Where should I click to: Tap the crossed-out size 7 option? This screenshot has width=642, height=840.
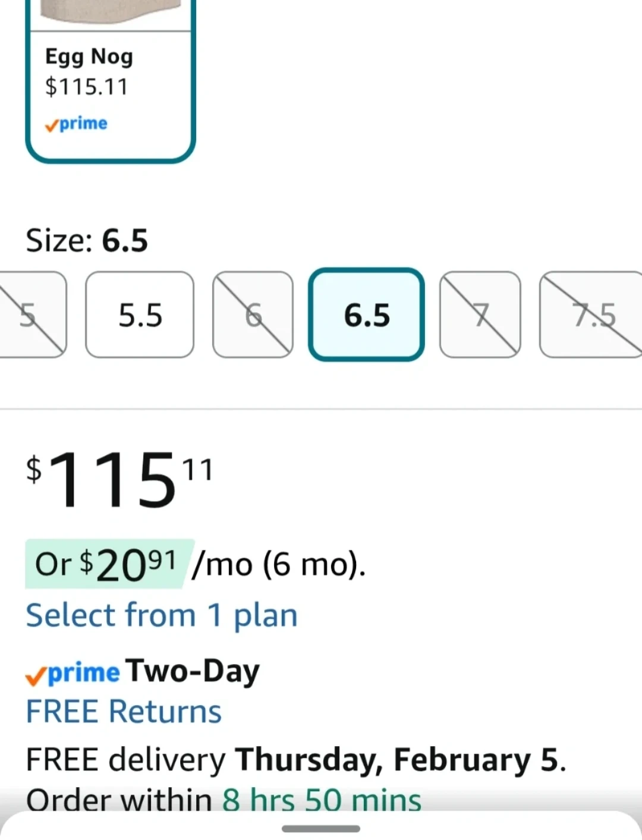point(480,314)
